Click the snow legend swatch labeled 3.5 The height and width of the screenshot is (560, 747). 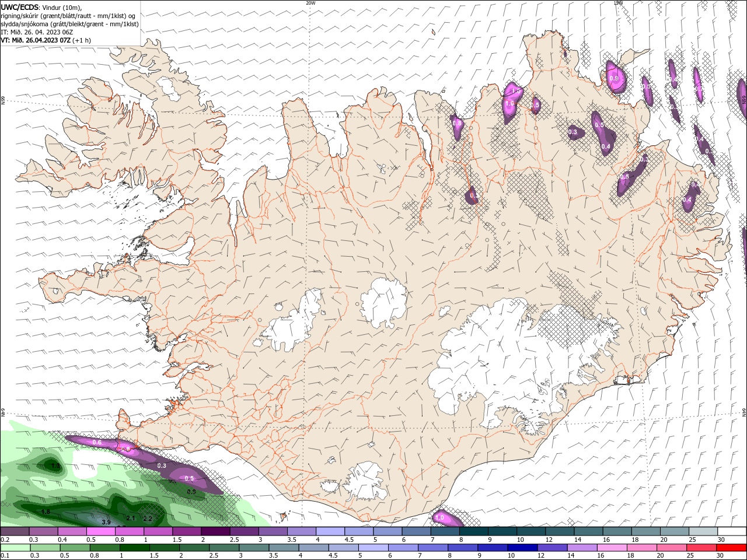tap(301, 531)
